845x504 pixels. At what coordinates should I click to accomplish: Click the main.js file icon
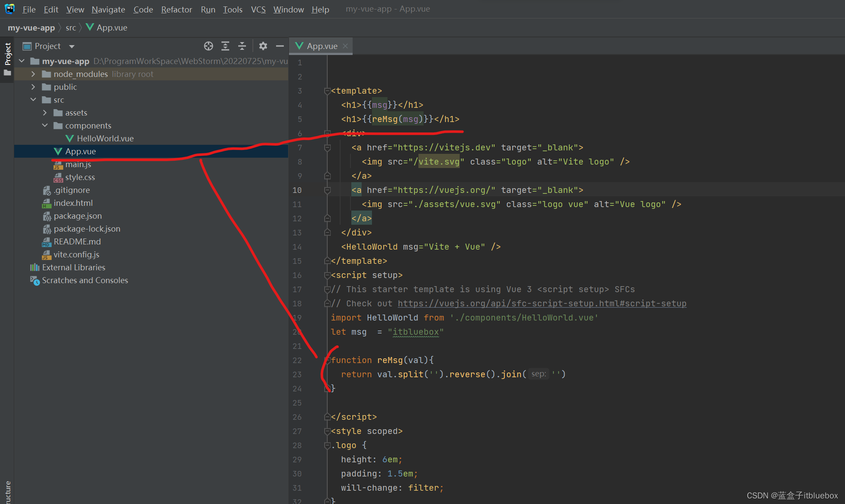58,165
